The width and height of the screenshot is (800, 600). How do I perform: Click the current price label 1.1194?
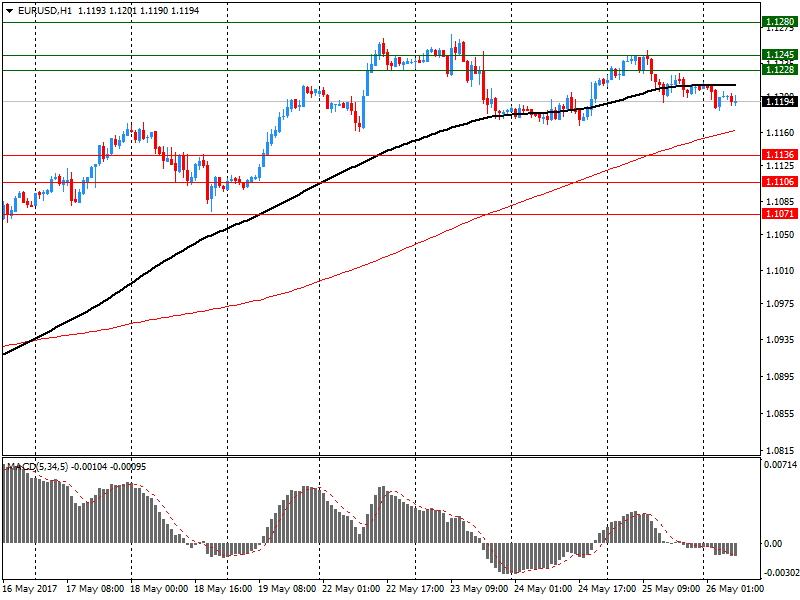tap(780, 102)
